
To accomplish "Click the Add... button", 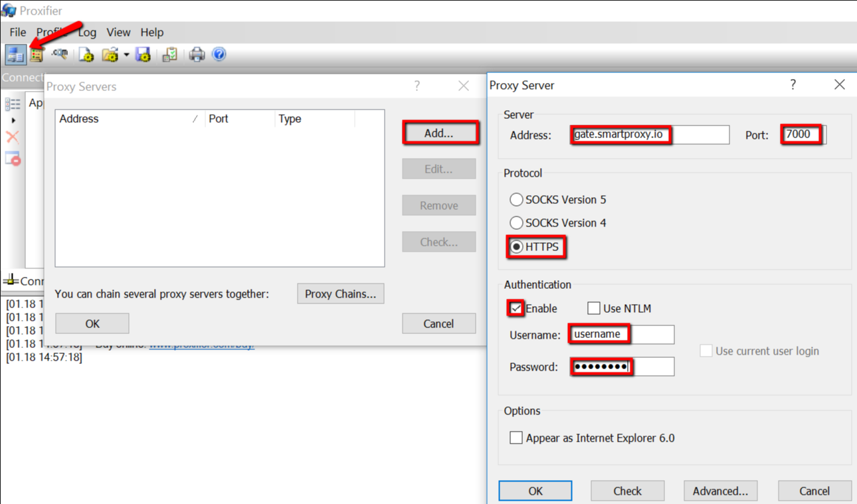I will point(439,133).
